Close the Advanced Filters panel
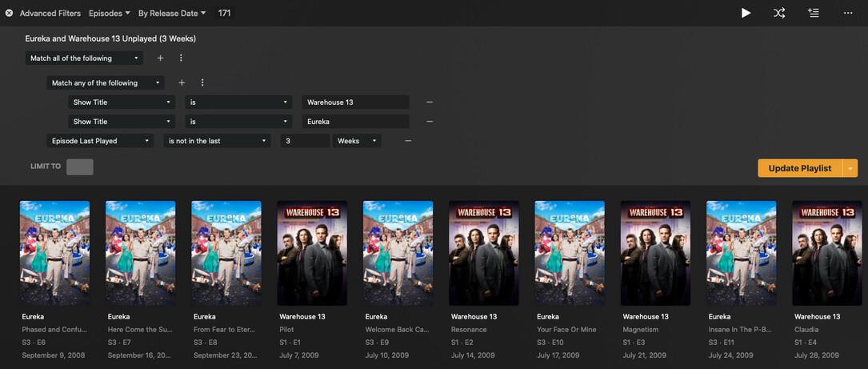Image resolution: width=868 pixels, height=369 pixels. [9, 13]
